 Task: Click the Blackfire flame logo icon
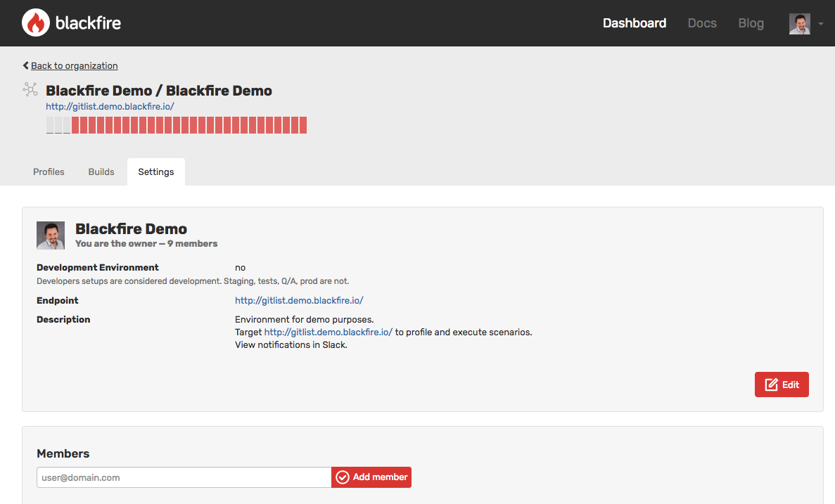pos(36,23)
